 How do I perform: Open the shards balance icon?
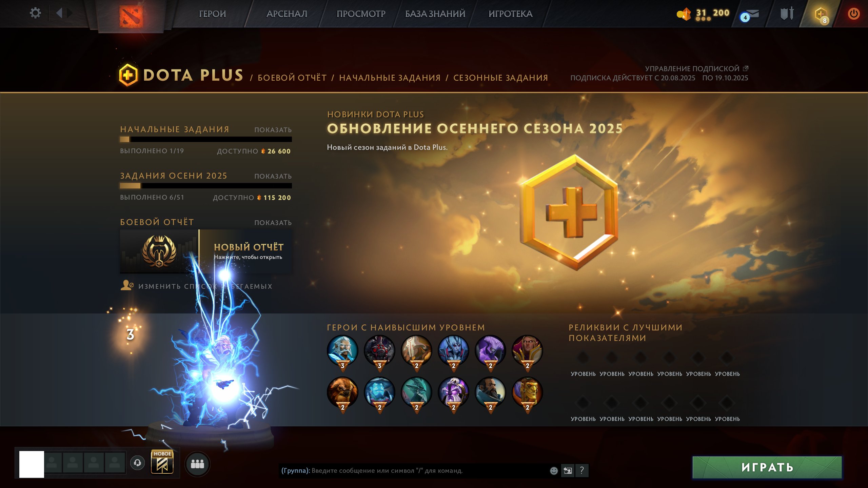pyautogui.click(x=684, y=14)
